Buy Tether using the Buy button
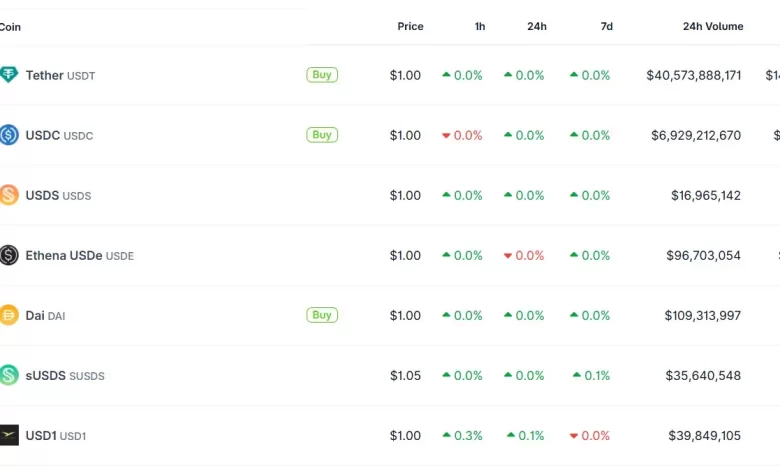Screen dimensions: 780x470 322,75
